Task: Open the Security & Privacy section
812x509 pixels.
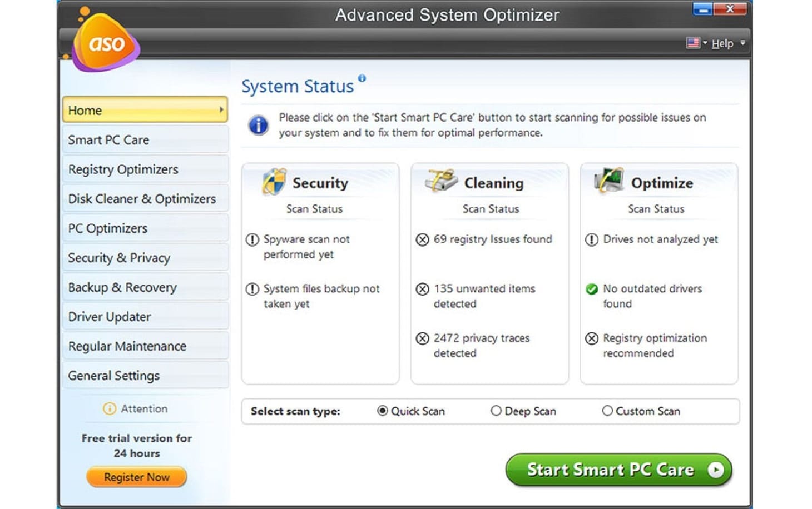Action: pos(119,258)
